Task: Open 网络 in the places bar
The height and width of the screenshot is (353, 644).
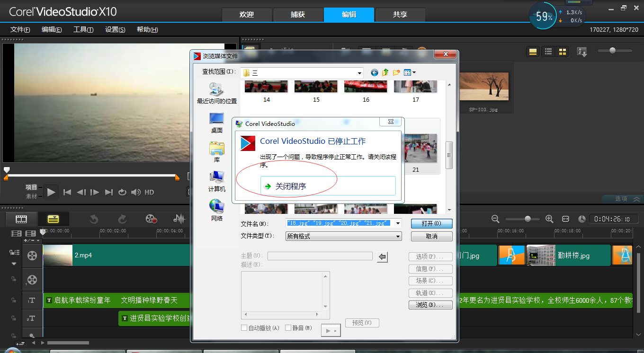Action: click(x=217, y=211)
